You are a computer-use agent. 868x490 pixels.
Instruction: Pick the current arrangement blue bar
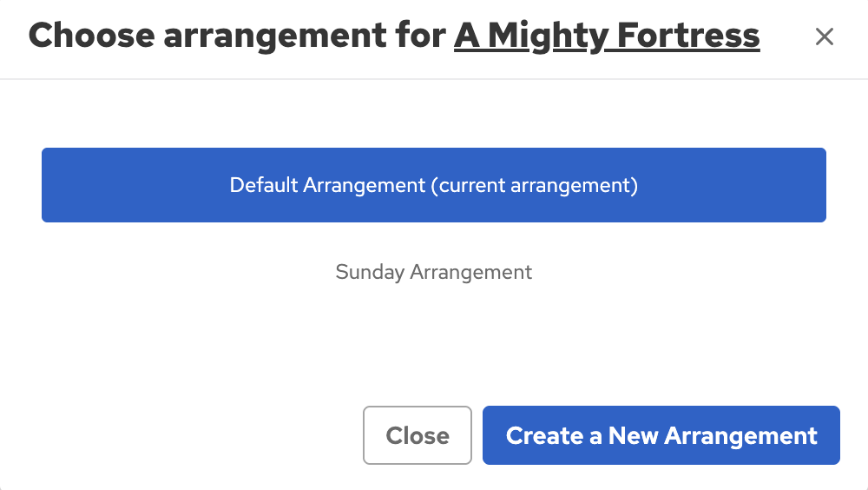[434, 185]
